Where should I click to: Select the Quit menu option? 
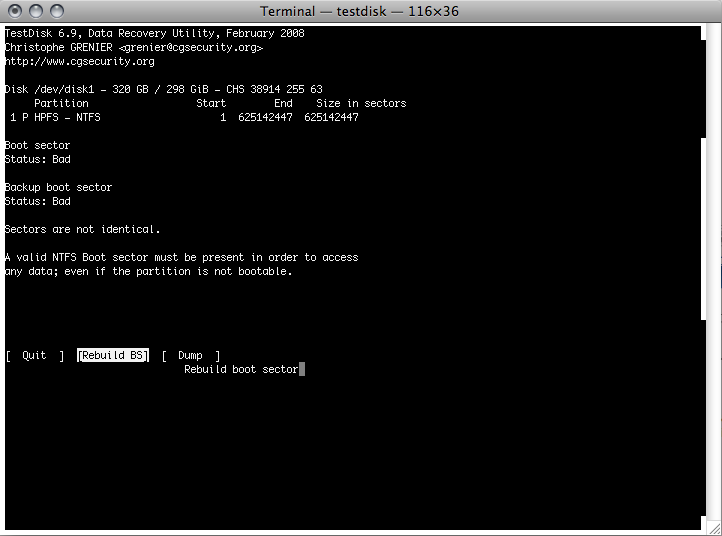[x=35, y=355]
